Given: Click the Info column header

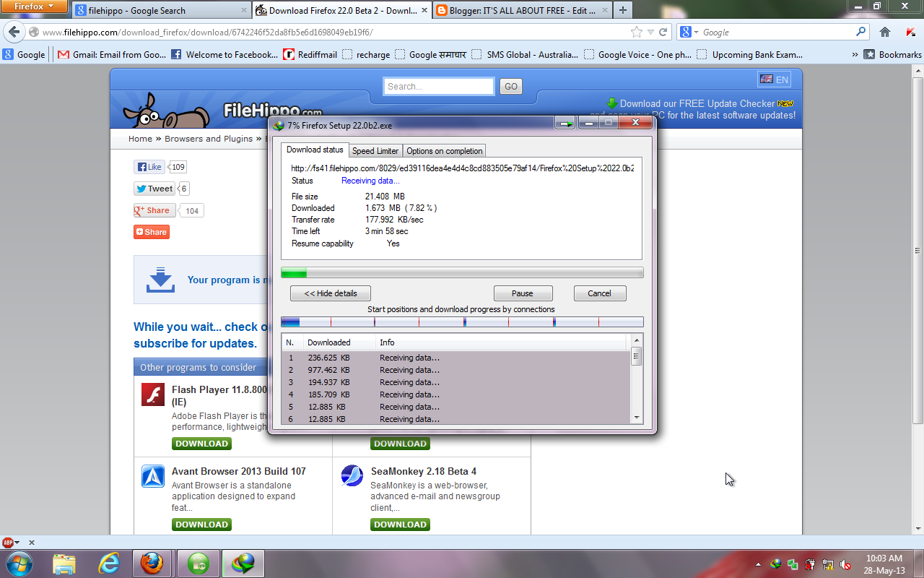Looking at the screenshot, I should (501, 342).
